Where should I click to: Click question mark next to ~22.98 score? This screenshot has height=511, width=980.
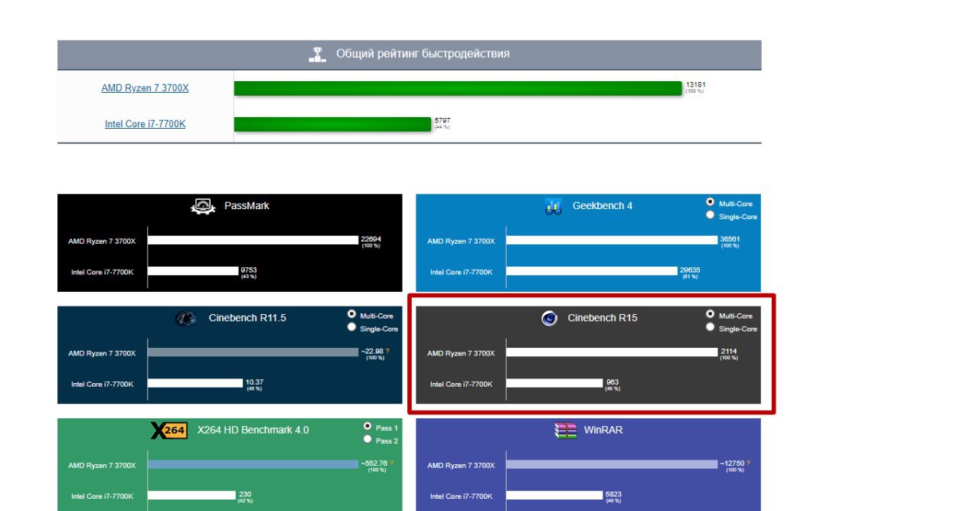(x=387, y=351)
